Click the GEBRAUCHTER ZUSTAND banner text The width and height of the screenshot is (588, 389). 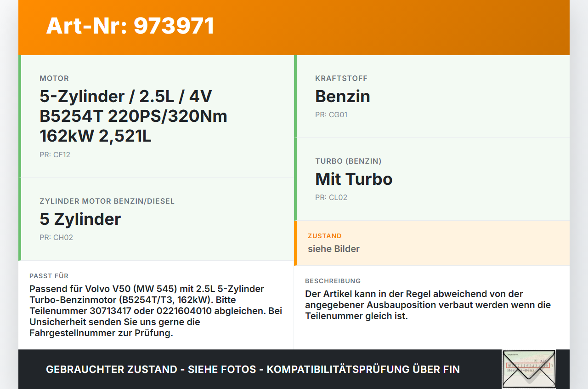(x=253, y=369)
